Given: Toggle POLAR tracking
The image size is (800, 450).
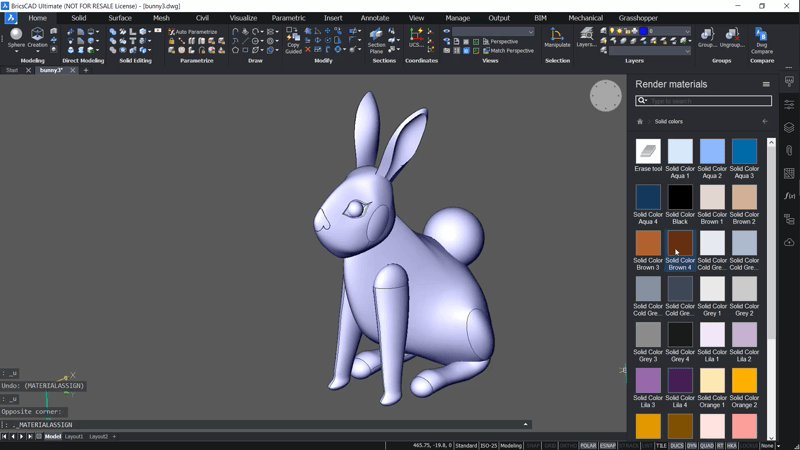Looking at the screenshot, I should pyautogui.click(x=588, y=445).
